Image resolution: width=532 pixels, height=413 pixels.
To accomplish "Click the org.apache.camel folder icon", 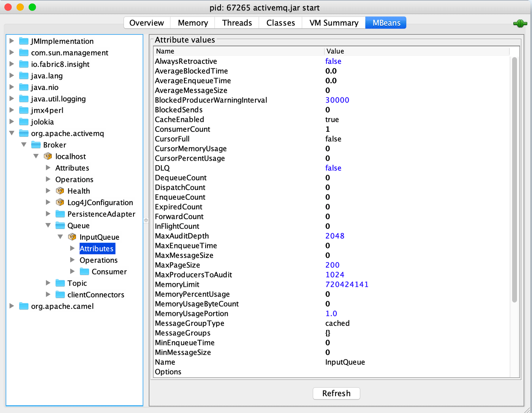I will (24, 306).
